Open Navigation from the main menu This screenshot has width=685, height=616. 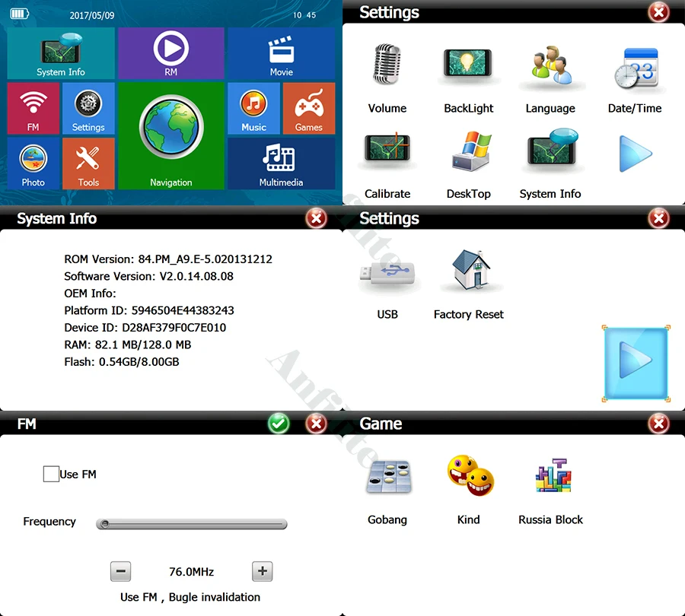click(x=170, y=137)
